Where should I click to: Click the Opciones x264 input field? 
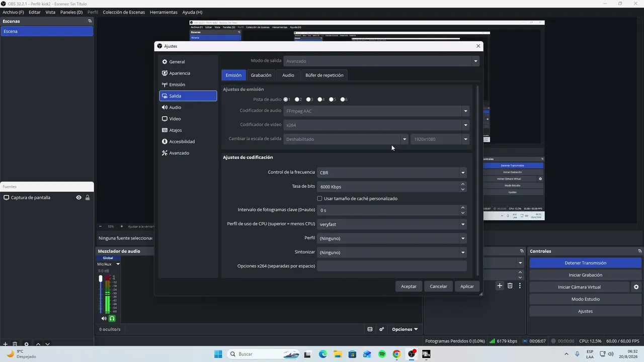coord(392,266)
